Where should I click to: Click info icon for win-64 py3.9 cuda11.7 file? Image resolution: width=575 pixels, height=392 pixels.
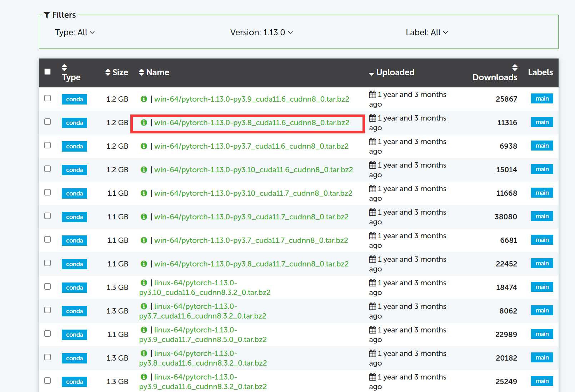coord(144,217)
